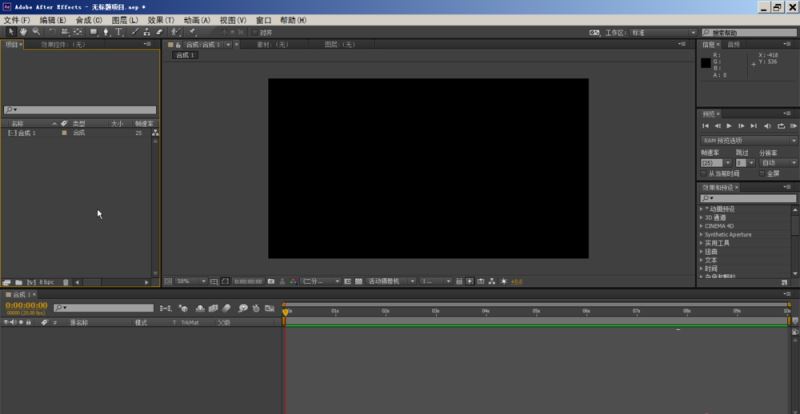Click the reset exposure icon in viewer bar
This screenshot has height=414, width=800.
pyautogui.click(x=504, y=281)
